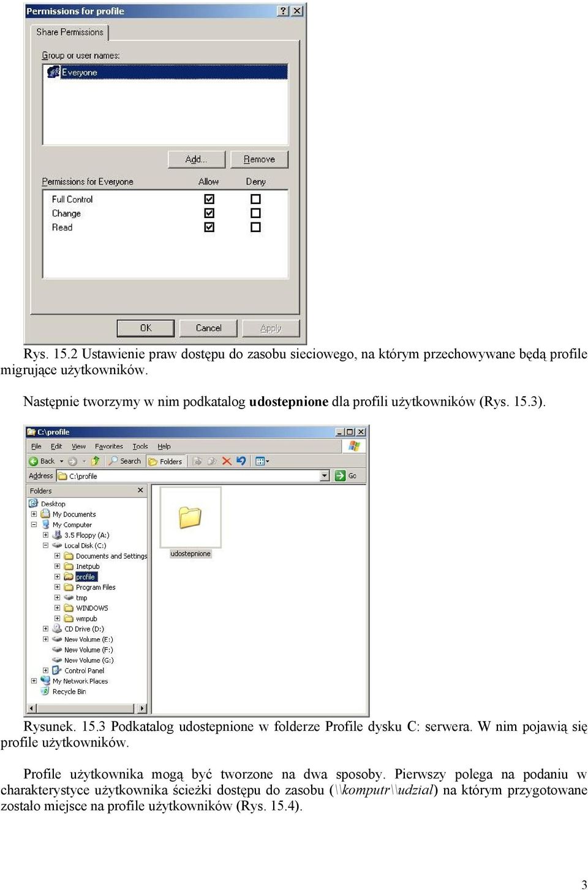The height and width of the screenshot is (890, 588).
Task: Open the Favorites menu
Action: point(109,447)
